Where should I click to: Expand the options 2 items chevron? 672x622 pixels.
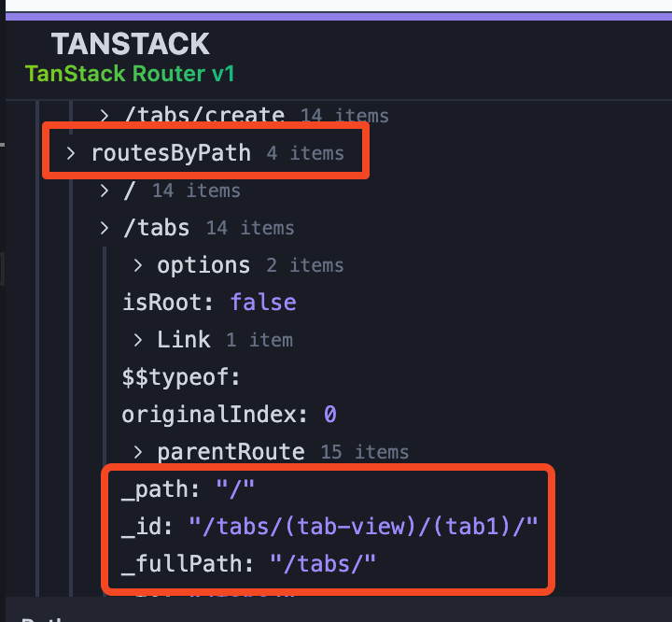coord(137,265)
